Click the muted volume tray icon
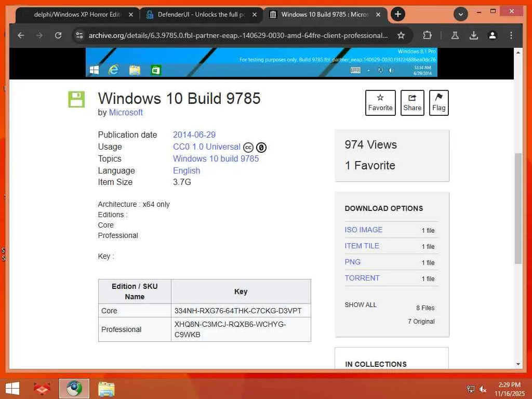 (483, 389)
